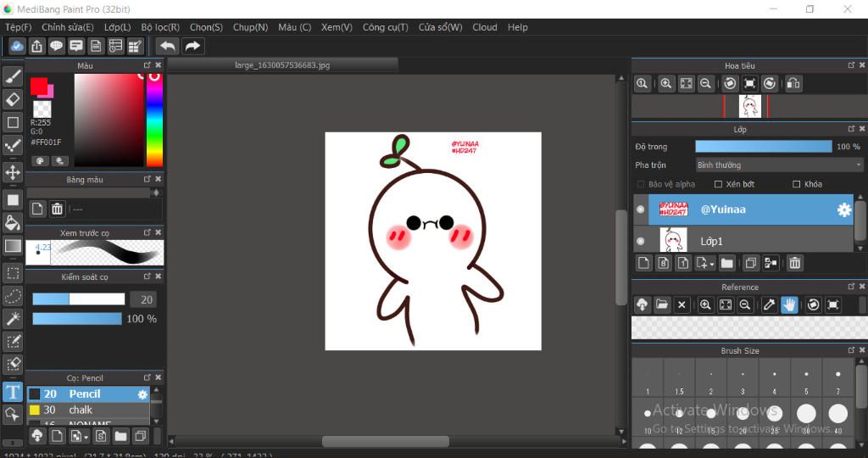Screen dimensions: 868x458
Task: Click the red foreground color swatch
Action: coord(39,86)
